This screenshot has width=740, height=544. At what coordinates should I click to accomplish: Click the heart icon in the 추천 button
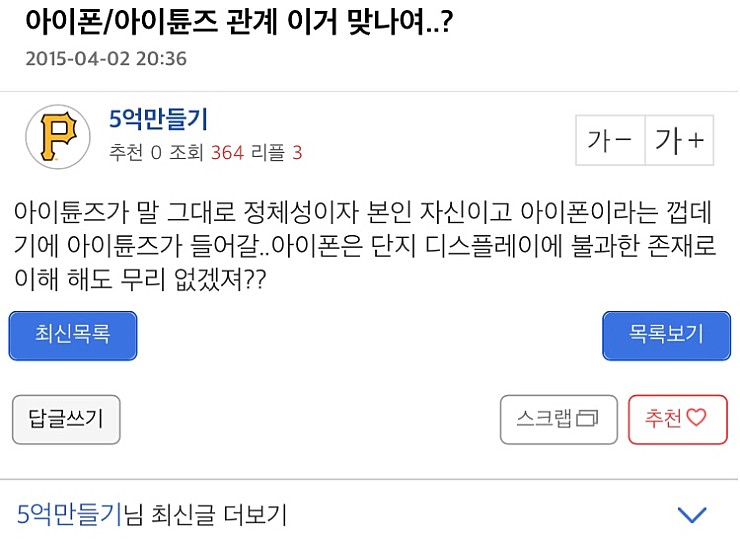[696, 419]
